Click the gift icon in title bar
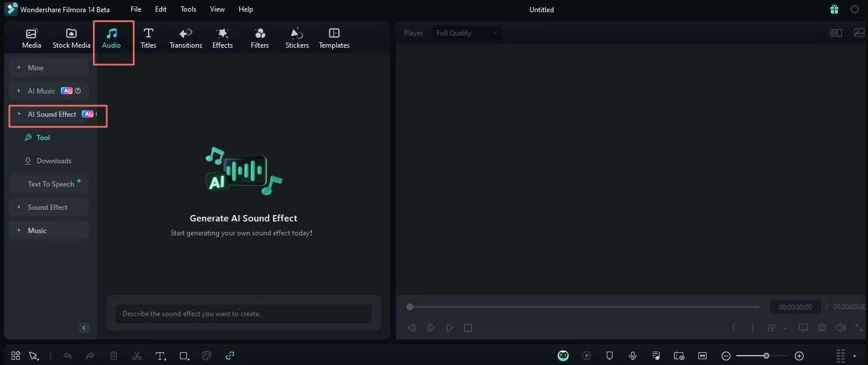Screen dimensions: 868x365 (834, 9)
